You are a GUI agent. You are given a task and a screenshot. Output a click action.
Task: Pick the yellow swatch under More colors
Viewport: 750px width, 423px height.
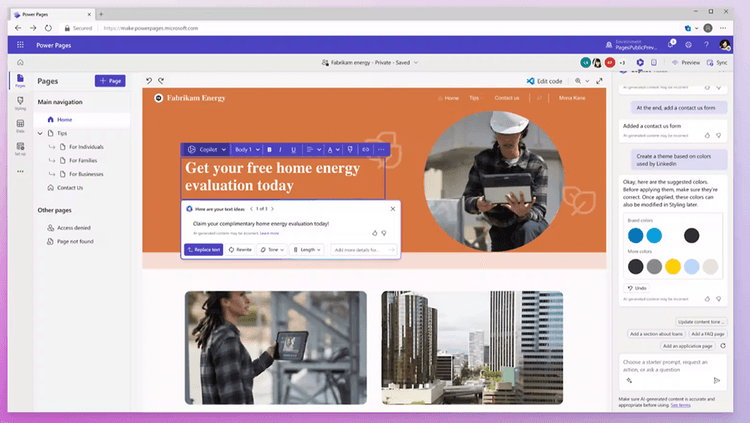click(x=673, y=267)
